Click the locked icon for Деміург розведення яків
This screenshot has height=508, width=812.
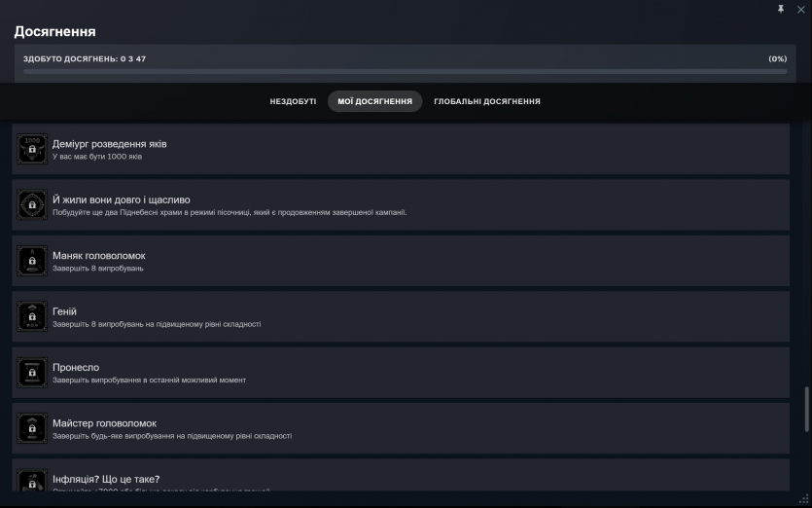point(32,149)
